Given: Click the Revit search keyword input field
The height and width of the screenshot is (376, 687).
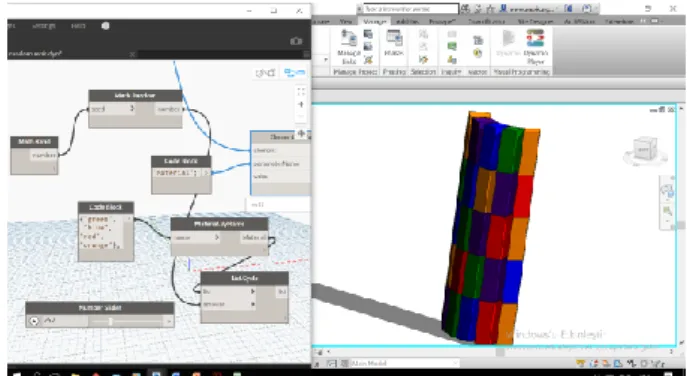Looking at the screenshot, I should pos(411,9).
